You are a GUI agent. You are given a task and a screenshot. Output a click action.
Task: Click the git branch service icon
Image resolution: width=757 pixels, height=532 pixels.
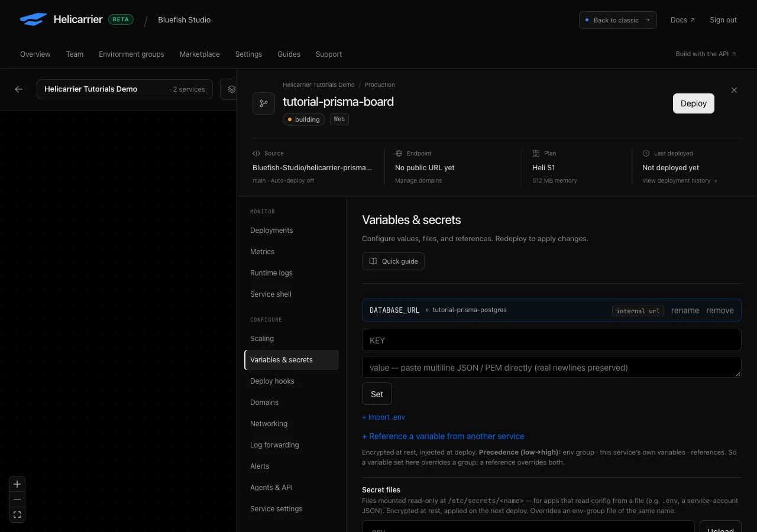pyautogui.click(x=264, y=103)
